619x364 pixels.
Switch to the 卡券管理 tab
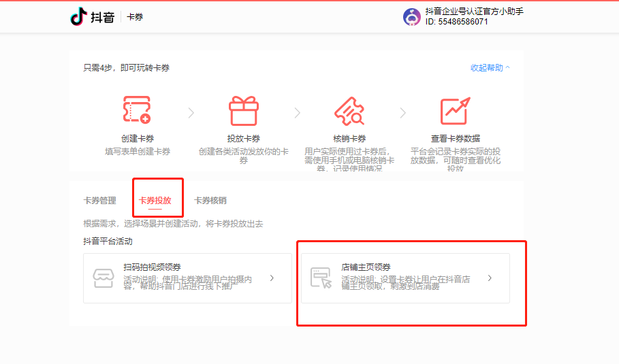point(99,201)
